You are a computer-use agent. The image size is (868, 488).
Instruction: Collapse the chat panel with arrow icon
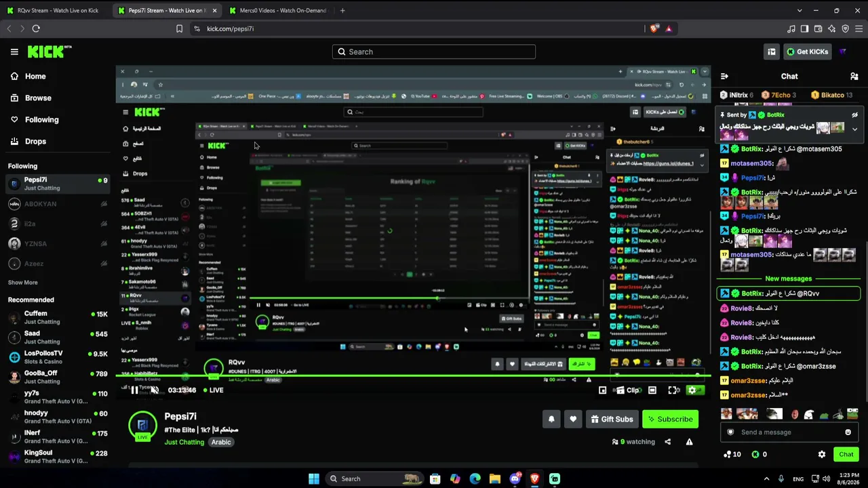click(724, 77)
